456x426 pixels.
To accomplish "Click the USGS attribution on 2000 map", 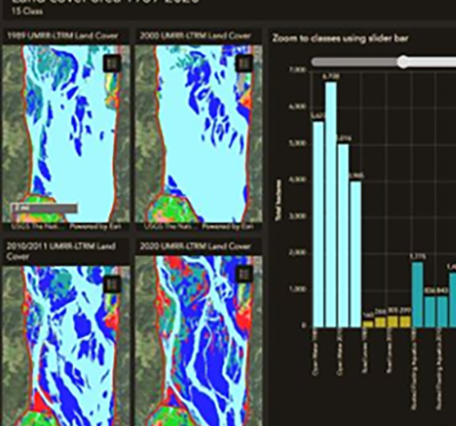I will pyautogui.click(x=168, y=227).
